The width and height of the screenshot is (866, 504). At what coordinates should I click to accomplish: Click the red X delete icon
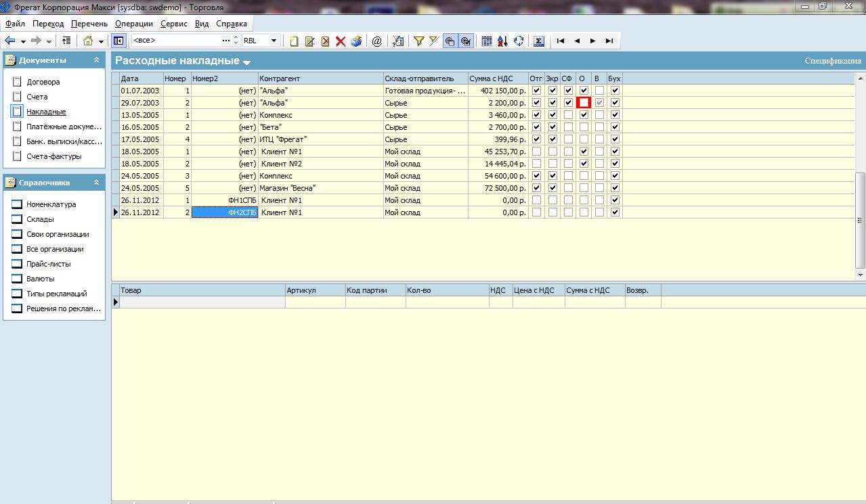click(341, 41)
